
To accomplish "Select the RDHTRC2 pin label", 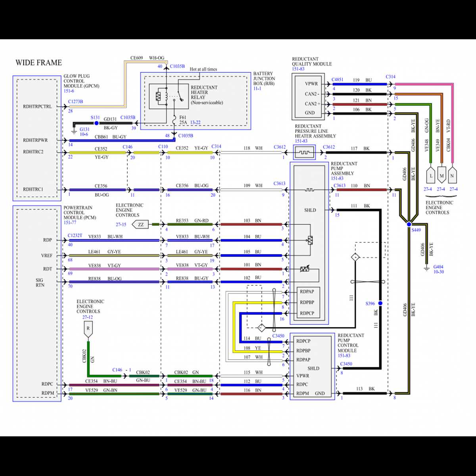I will tap(33, 152).
